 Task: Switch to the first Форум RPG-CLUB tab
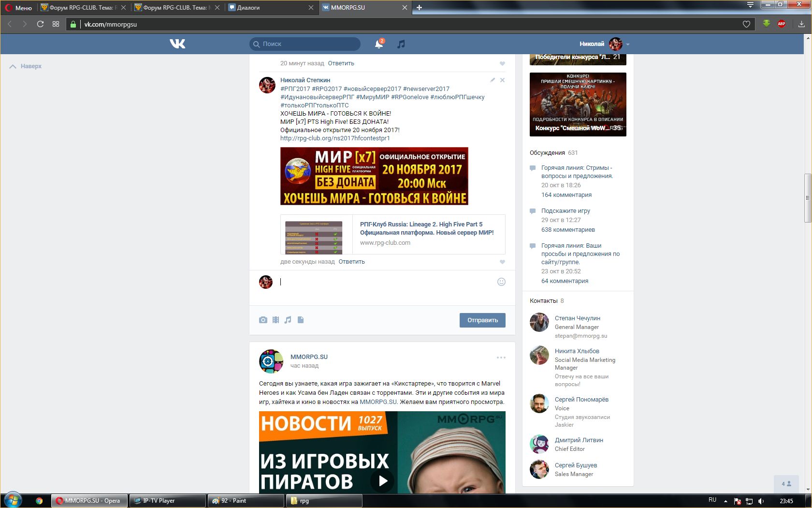[84, 7]
